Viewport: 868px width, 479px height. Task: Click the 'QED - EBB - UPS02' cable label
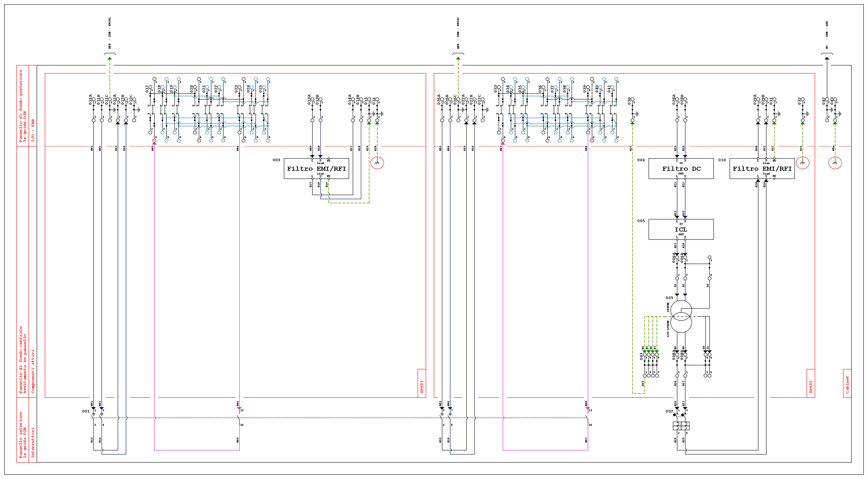coord(458,33)
